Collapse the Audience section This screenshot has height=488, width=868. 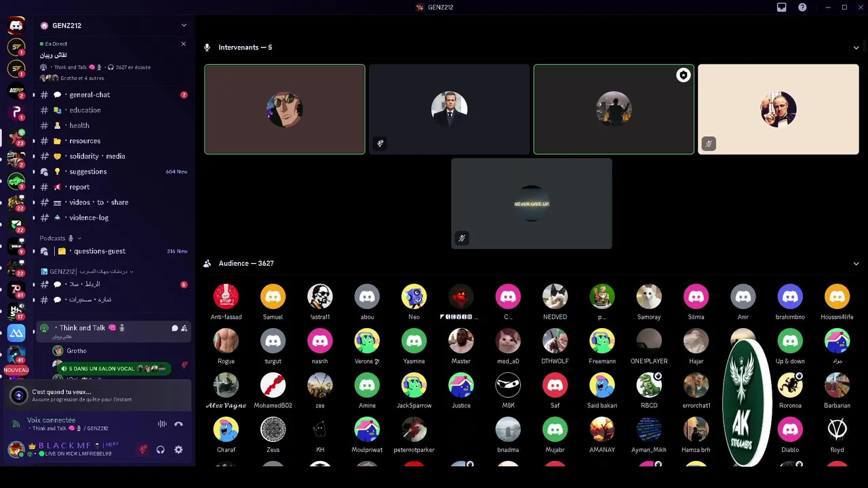click(856, 264)
